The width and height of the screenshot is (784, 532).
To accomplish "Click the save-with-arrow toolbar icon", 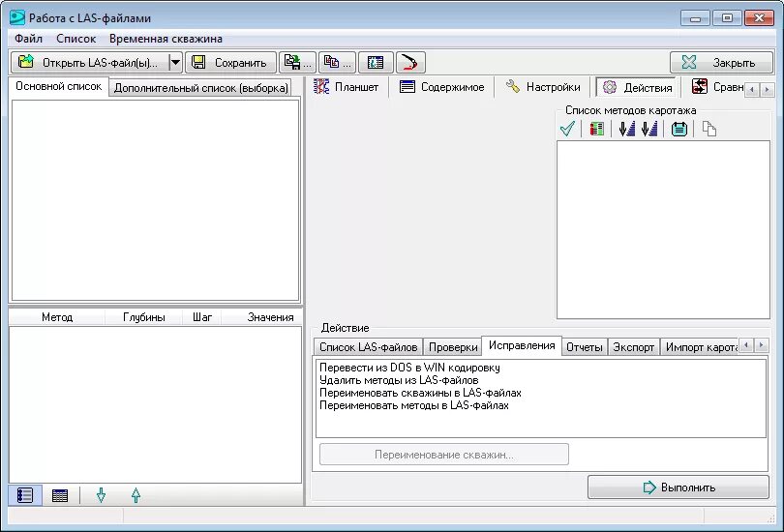I will tap(297, 63).
